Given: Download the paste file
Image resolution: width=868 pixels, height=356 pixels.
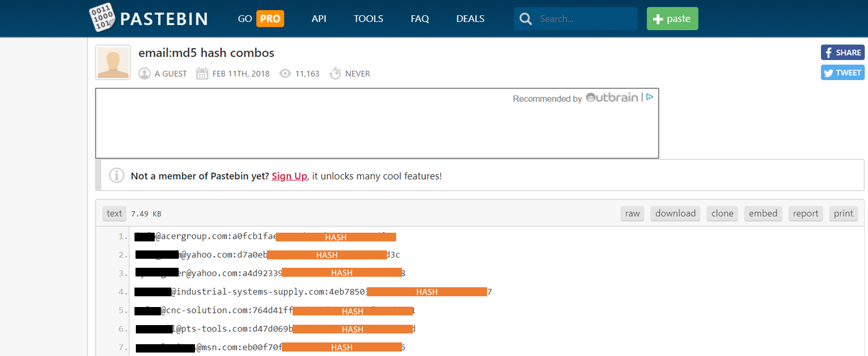Looking at the screenshot, I should click(x=675, y=214).
